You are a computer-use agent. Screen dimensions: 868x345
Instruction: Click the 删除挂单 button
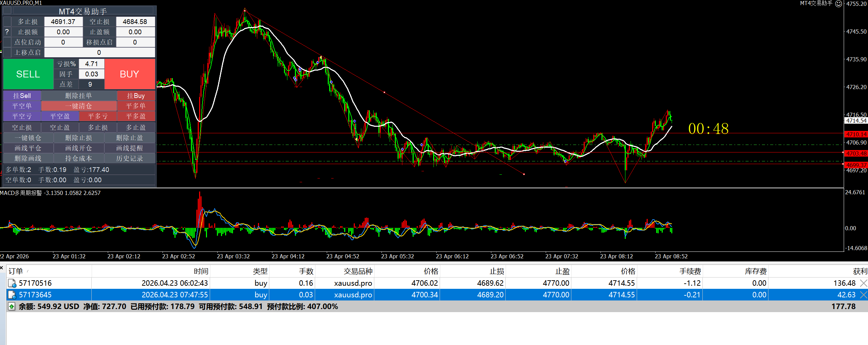coord(79,96)
